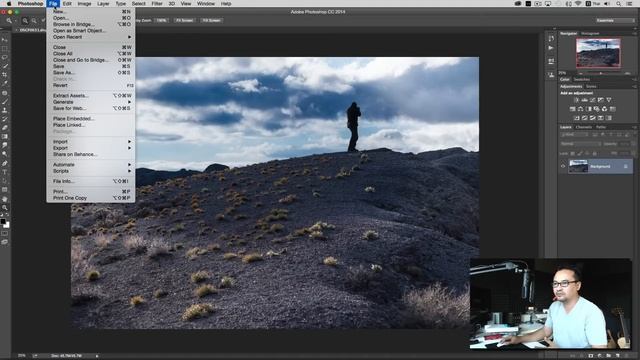The width and height of the screenshot is (640, 360).
Task: Switch to the Histogram tab
Action: [x=590, y=33]
